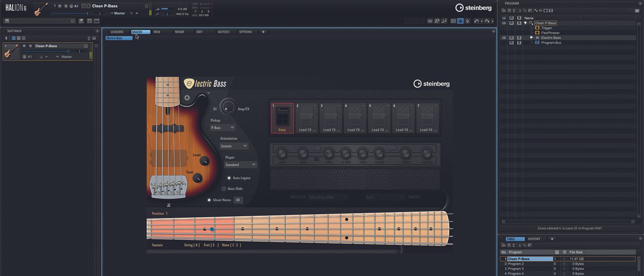Image resolution: width=644 pixels, height=276 pixels.
Task: Click the lightning bolt toolbar icon
Action: point(467,21)
